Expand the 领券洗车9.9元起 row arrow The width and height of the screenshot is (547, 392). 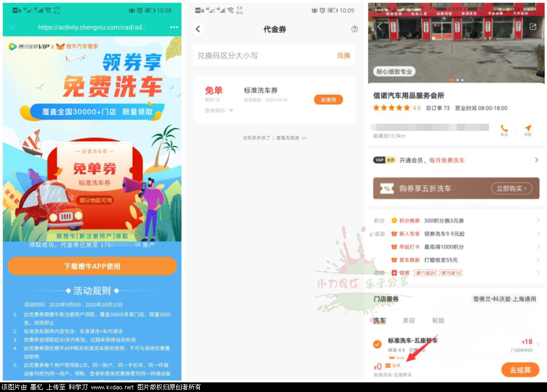coord(538,234)
